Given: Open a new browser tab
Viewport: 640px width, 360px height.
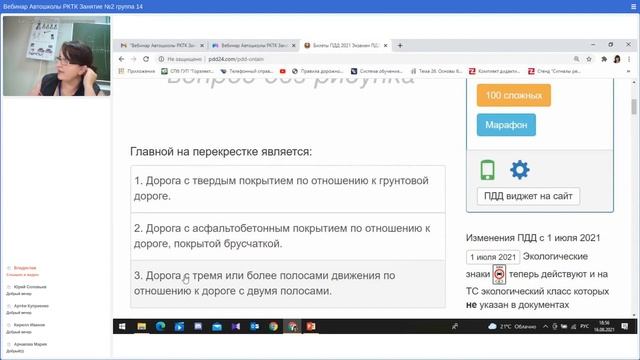Looking at the screenshot, I should point(400,45).
